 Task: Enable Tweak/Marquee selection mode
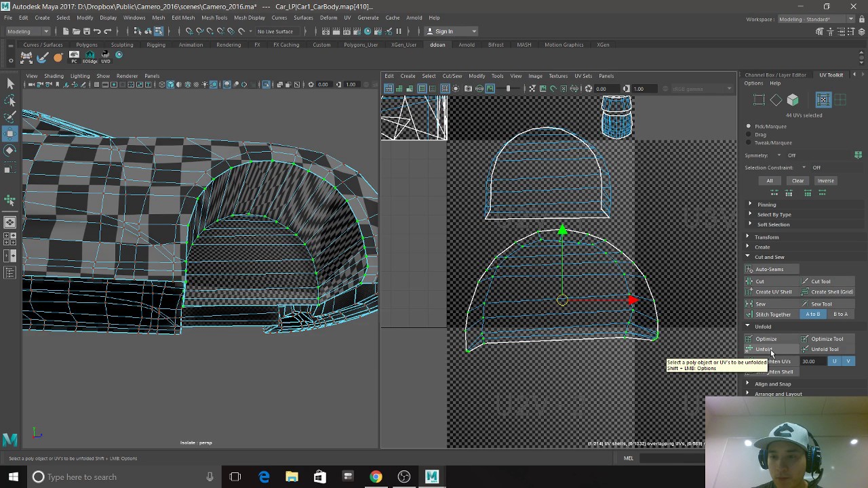coord(749,142)
